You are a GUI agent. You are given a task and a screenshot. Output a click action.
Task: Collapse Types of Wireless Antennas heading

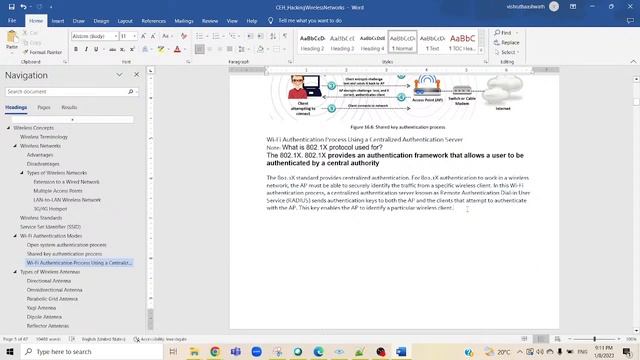15,272
